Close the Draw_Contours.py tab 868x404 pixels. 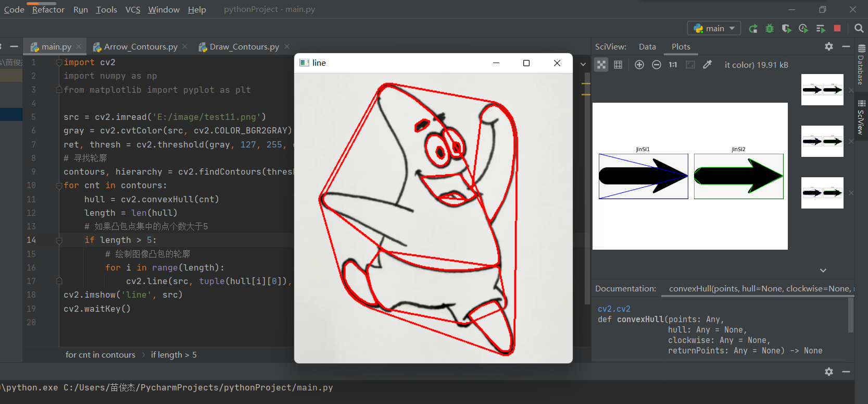click(x=287, y=46)
